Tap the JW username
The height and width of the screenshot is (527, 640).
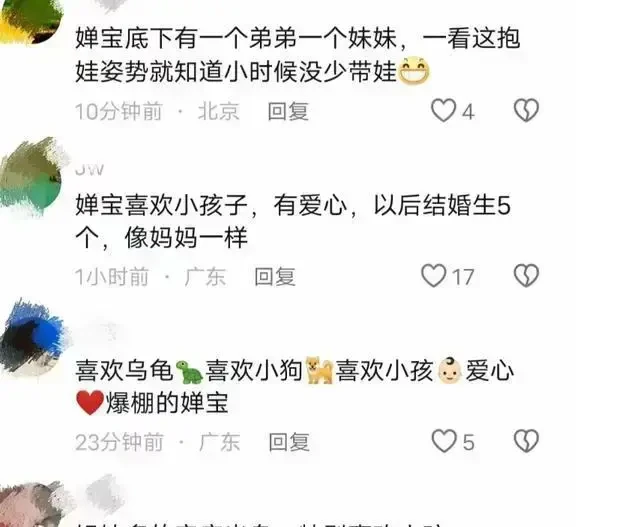(x=90, y=169)
